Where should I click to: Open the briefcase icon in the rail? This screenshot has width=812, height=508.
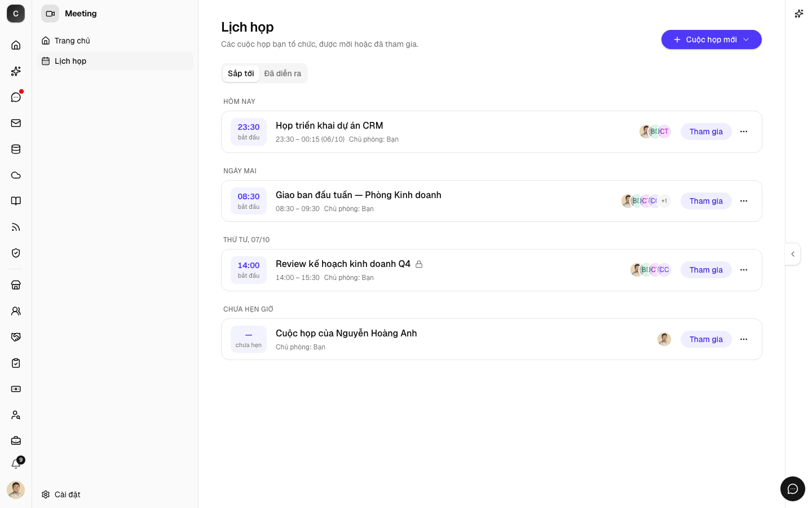(16, 441)
